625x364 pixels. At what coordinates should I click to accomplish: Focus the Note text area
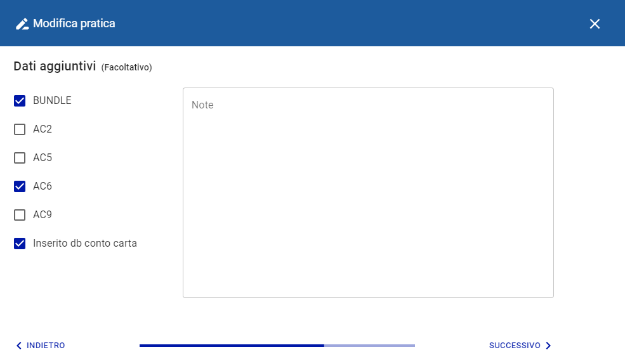(368, 203)
